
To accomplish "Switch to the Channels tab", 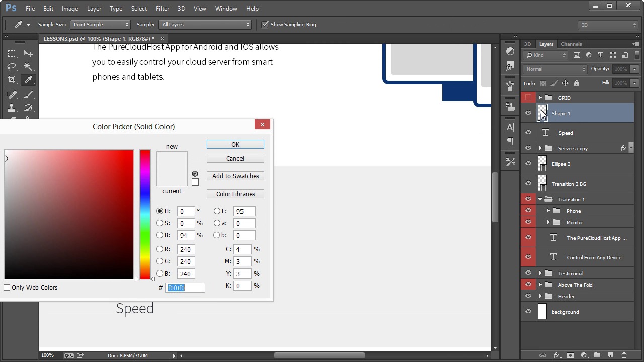I will 572,44.
